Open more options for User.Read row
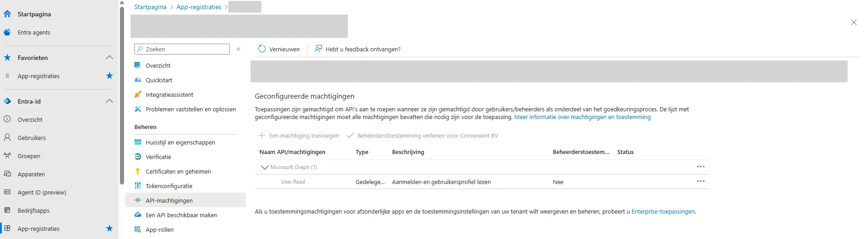The width and height of the screenshot is (868, 239). point(701,181)
